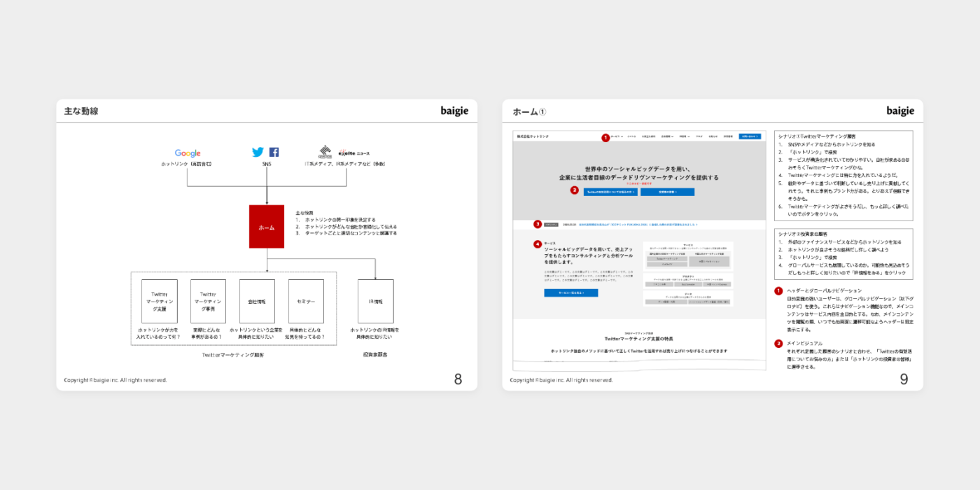980x490 pixels.
Task: Select the セミナー page box
Action: click(306, 301)
